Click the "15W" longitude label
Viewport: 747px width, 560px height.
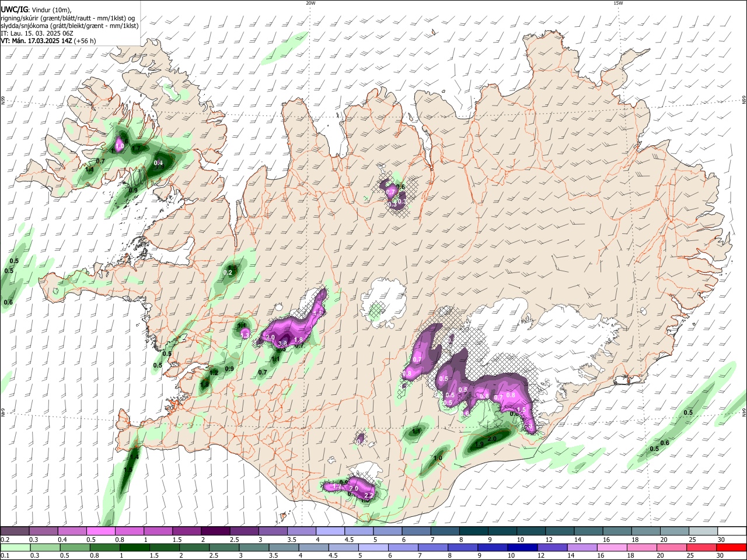click(618, 3)
